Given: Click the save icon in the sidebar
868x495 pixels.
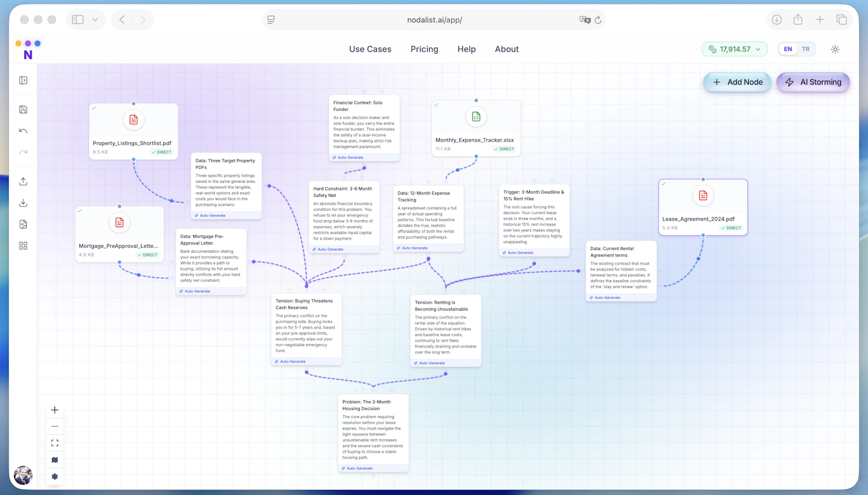Looking at the screenshot, I should coord(23,110).
